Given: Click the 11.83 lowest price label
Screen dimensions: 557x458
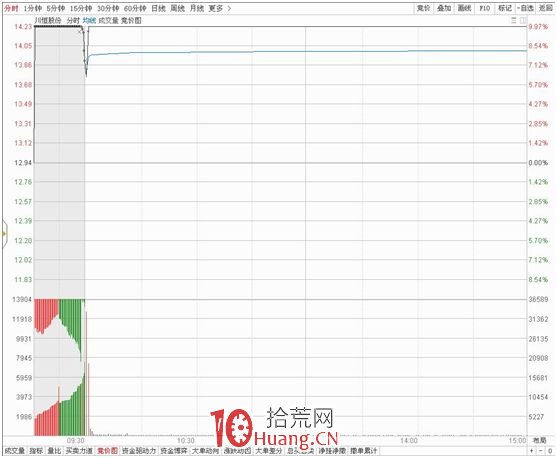Looking at the screenshot, I should click(23, 280).
